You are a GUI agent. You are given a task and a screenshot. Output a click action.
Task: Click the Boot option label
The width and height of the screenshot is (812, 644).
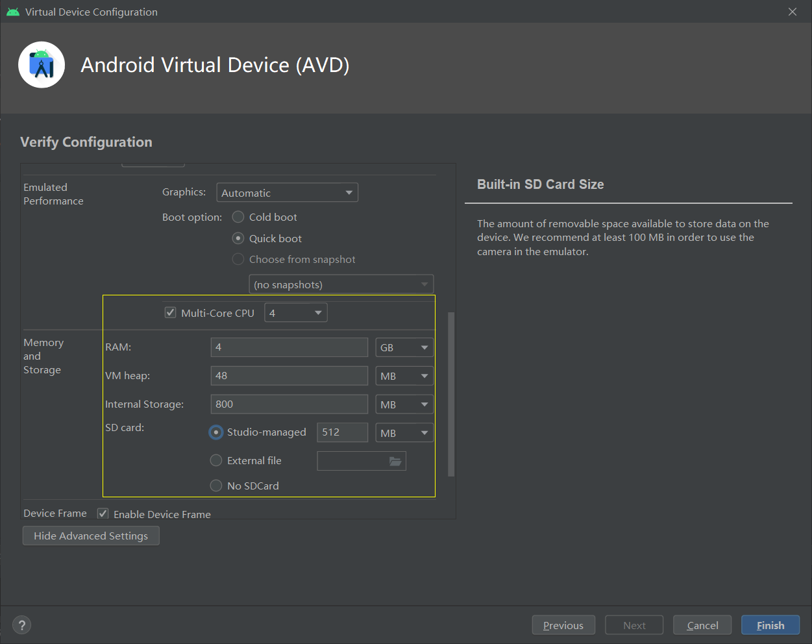pyautogui.click(x=192, y=217)
